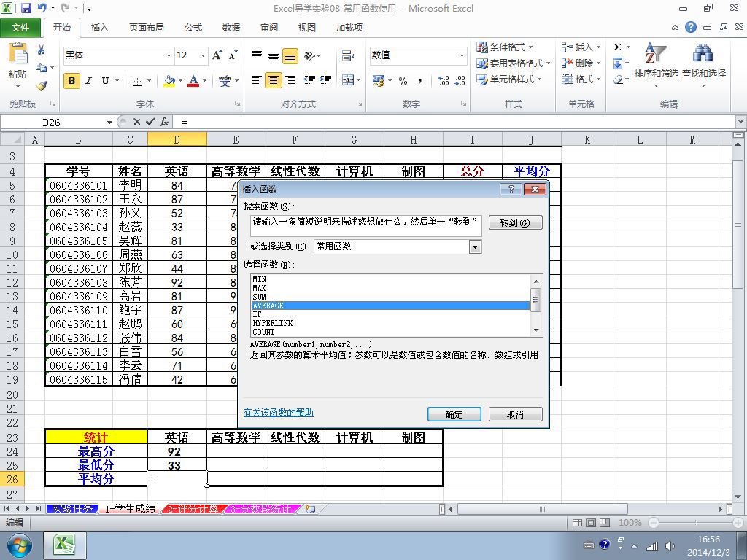Image resolution: width=747 pixels, height=560 pixels.
Task: Click the text orientation icon
Action: click(x=309, y=55)
